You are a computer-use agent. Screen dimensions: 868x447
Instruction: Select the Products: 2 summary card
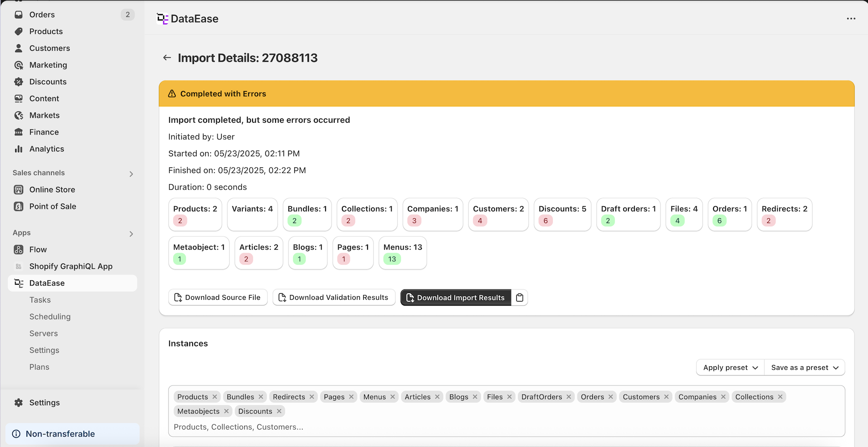[x=195, y=214]
